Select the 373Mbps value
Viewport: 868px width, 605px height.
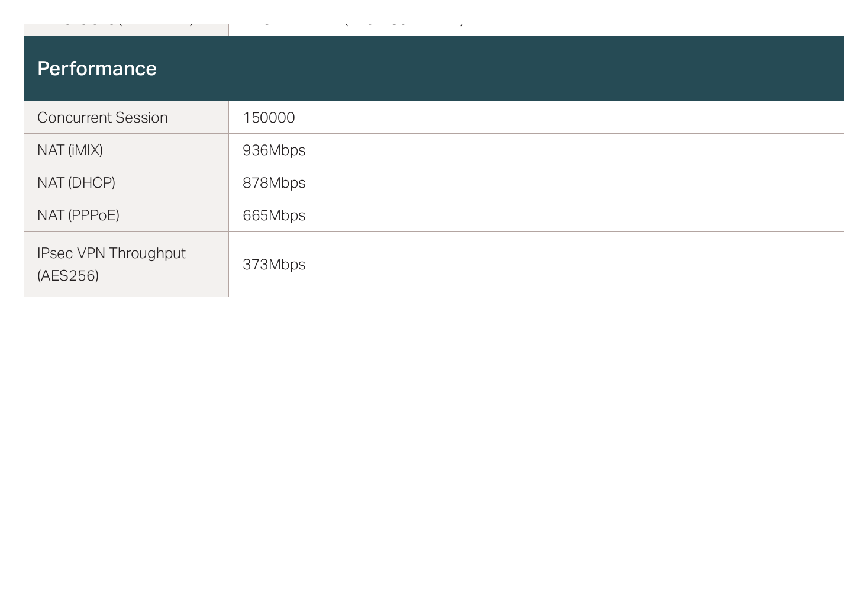274,265
